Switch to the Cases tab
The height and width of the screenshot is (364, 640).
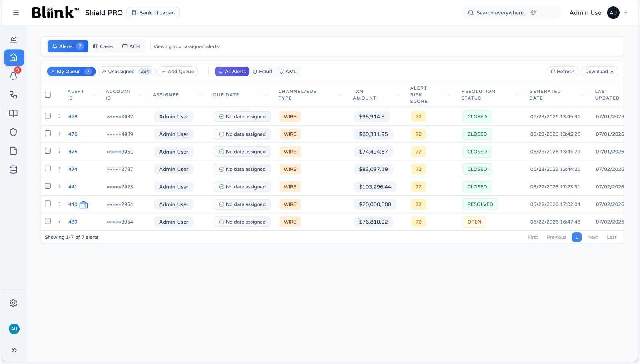(x=103, y=46)
